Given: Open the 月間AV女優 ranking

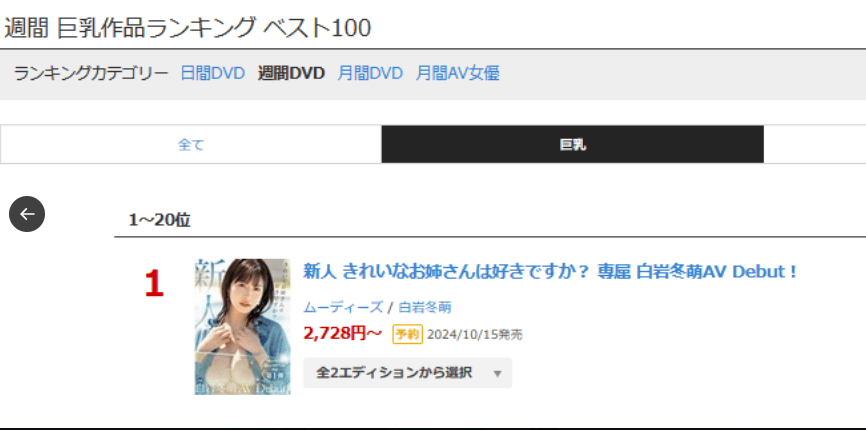Looking at the screenshot, I should pyautogui.click(x=457, y=73).
